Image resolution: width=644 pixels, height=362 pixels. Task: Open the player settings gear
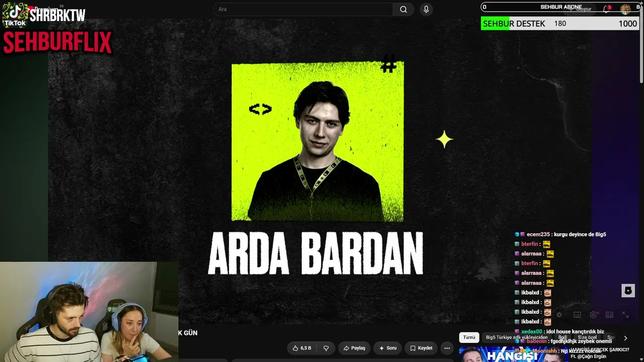(x=593, y=315)
